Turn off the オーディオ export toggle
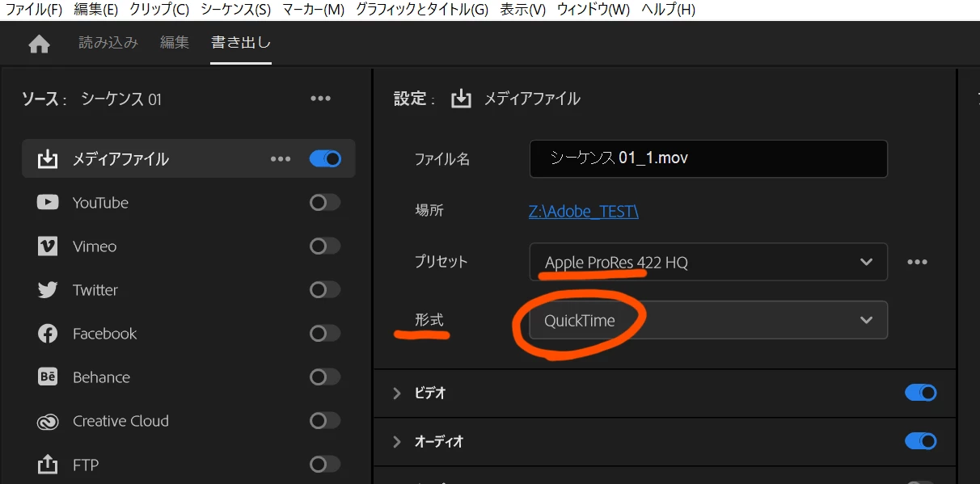 point(921,441)
